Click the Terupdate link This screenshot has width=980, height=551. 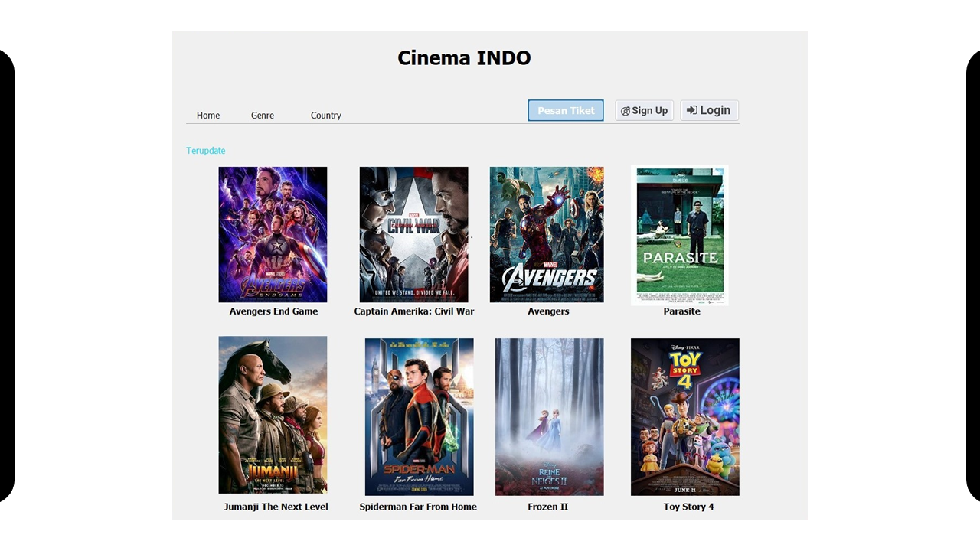pos(206,151)
